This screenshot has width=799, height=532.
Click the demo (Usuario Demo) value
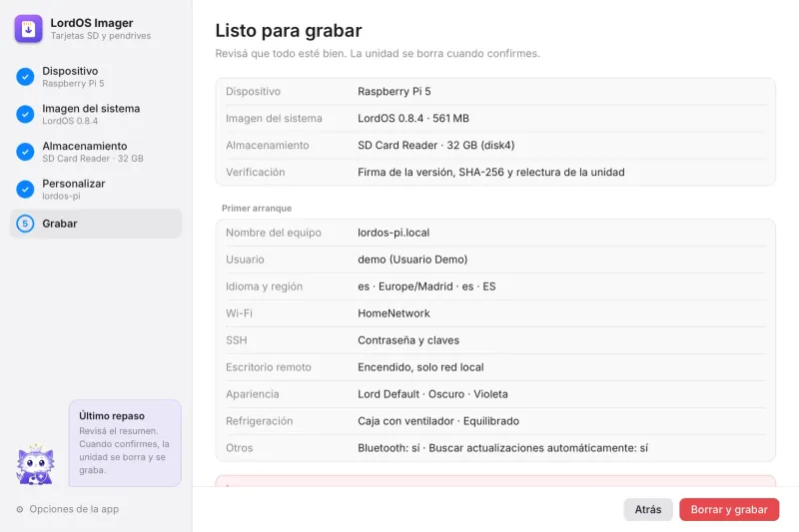coord(412,260)
